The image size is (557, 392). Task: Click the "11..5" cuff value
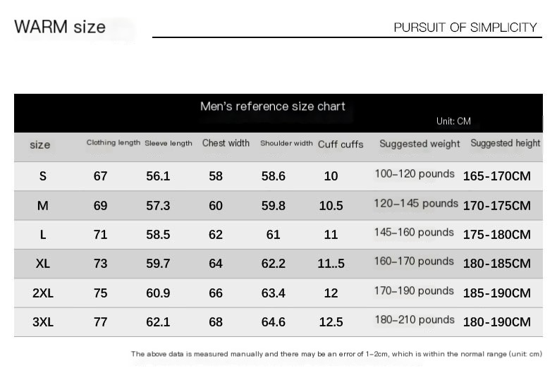click(x=331, y=264)
